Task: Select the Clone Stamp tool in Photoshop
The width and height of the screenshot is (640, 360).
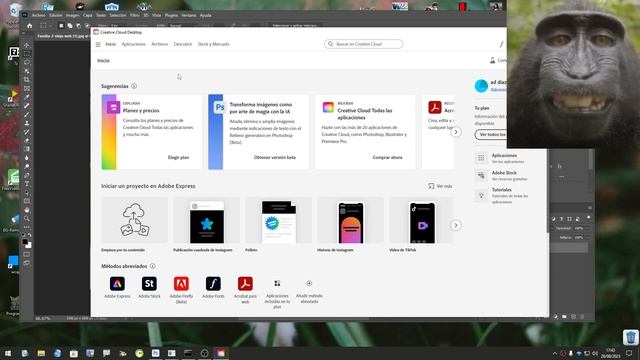Action: point(27,123)
